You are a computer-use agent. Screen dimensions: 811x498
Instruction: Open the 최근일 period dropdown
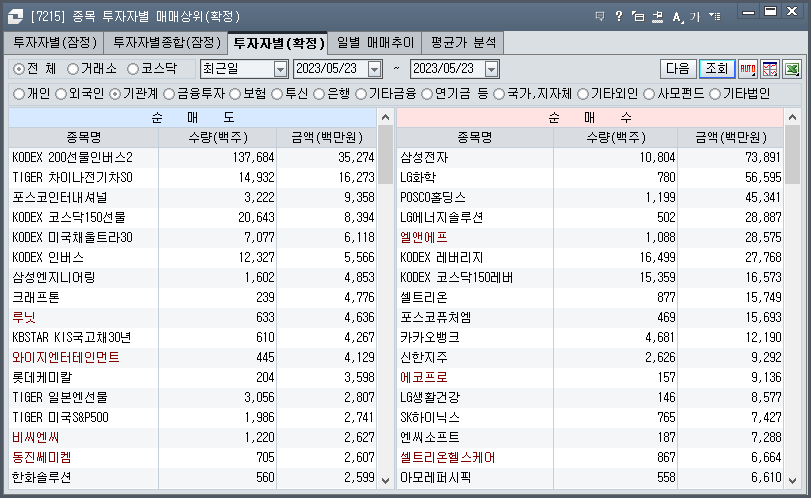(280, 69)
